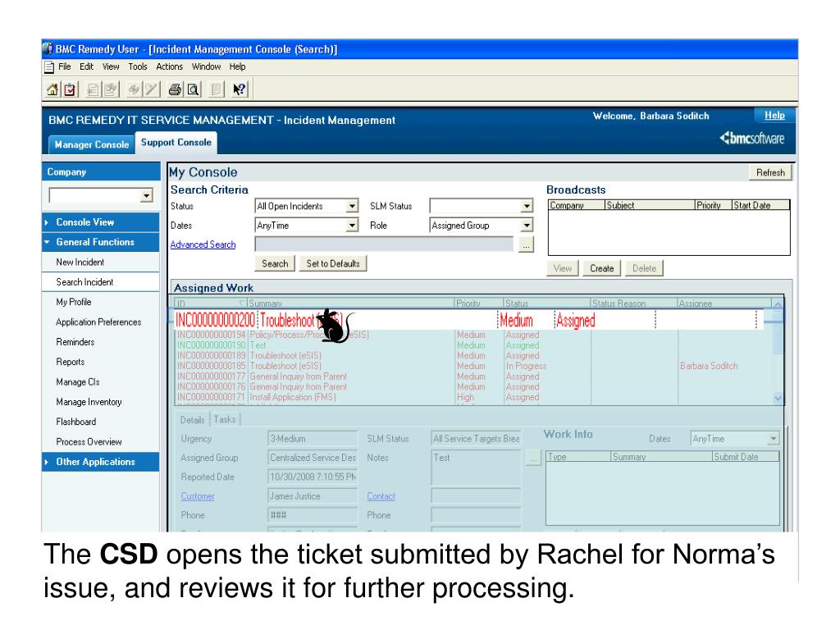Select incident row INC000000000200

coord(468,321)
